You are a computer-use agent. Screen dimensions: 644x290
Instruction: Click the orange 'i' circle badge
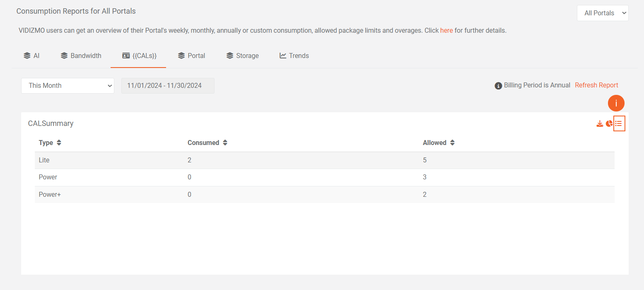616,104
